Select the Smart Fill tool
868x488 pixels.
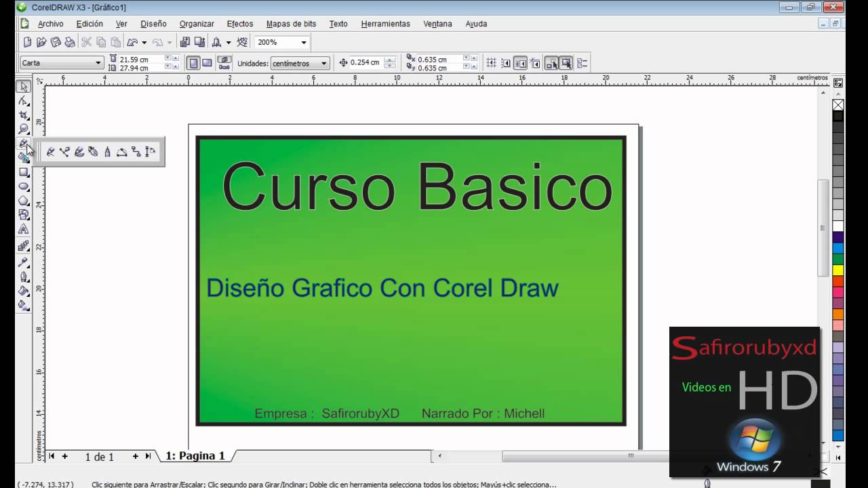(24, 158)
